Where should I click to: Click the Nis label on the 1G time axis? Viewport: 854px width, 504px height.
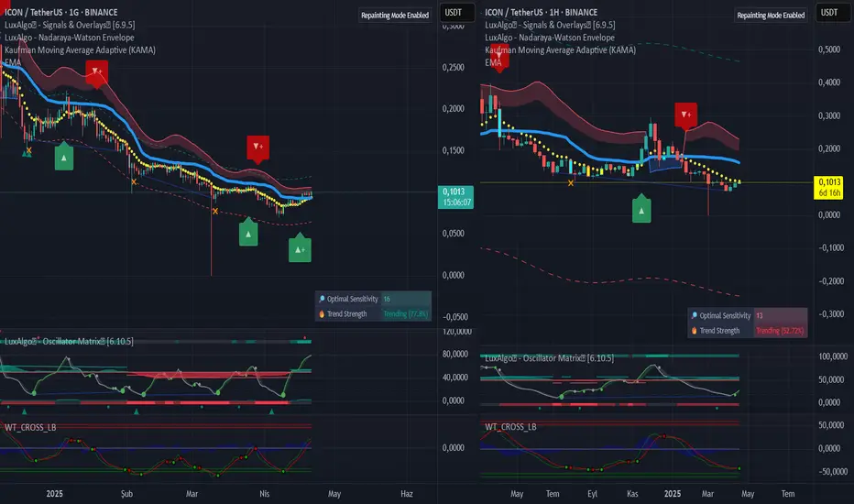click(x=264, y=494)
